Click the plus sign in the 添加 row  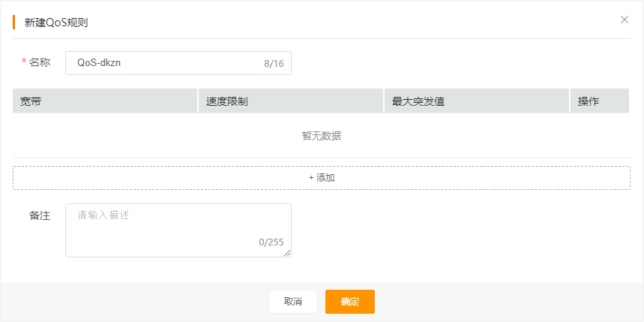(311, 178)
